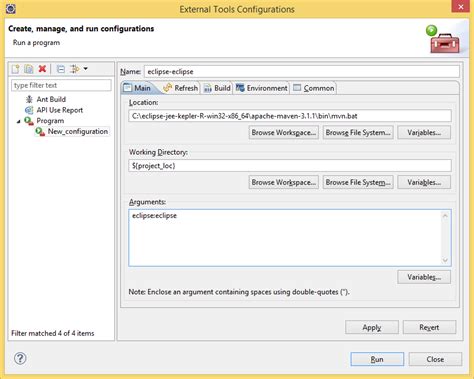The width and height of the screenshot is (474, 379).
Task: Create a new launch configuration
Action: click(15, 69)
